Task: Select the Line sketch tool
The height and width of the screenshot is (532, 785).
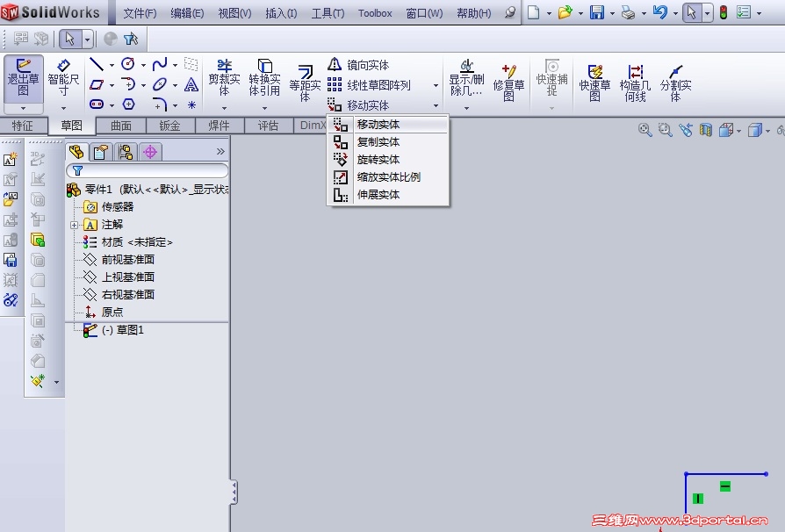Action: point(97,64)
